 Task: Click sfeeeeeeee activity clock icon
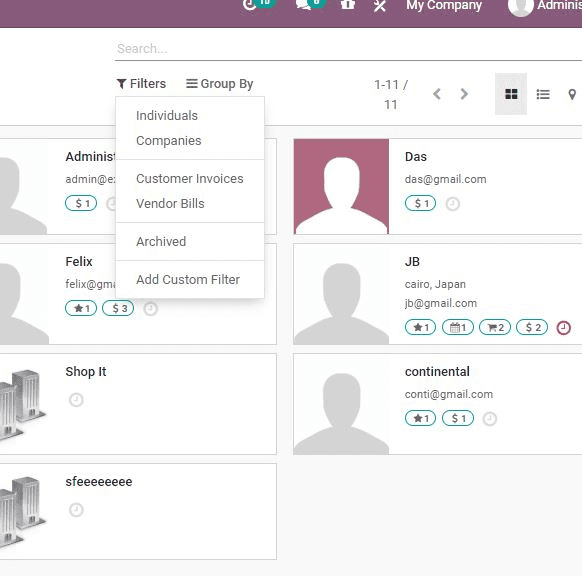click(x=76, y=510)
